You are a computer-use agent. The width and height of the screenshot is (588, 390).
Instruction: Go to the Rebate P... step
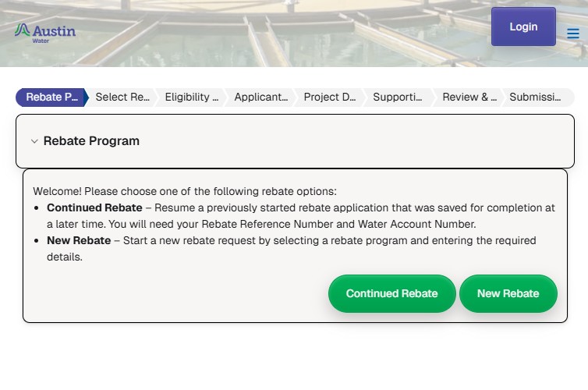pos(51,97)
